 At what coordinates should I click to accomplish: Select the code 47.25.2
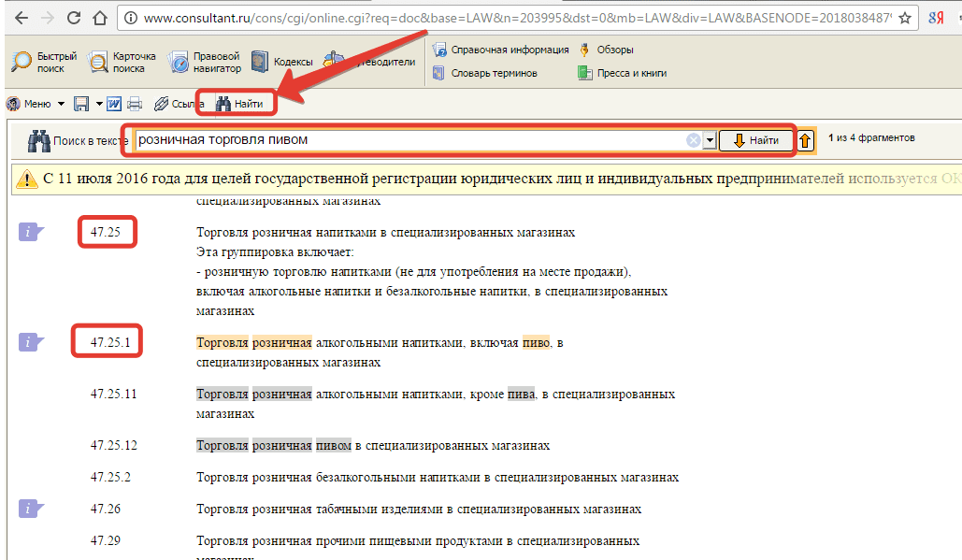click(x=110, y=477)
